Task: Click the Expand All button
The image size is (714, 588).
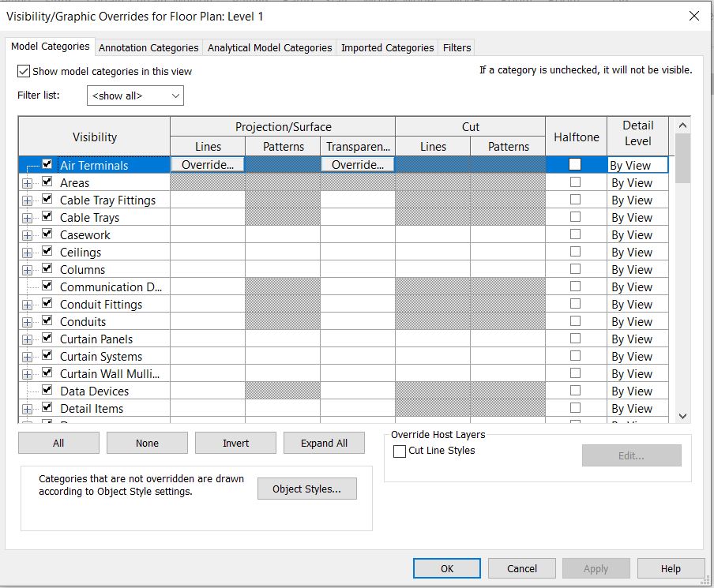Action: (324, 443)
